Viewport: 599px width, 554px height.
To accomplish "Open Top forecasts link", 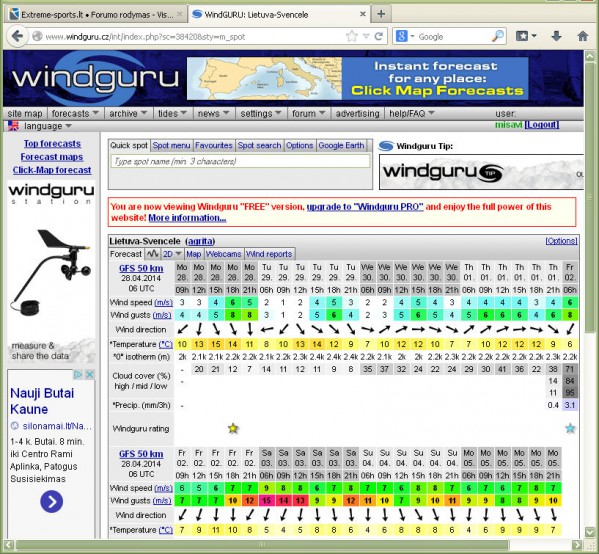I will pyautogui.click(x=52, y=144).
